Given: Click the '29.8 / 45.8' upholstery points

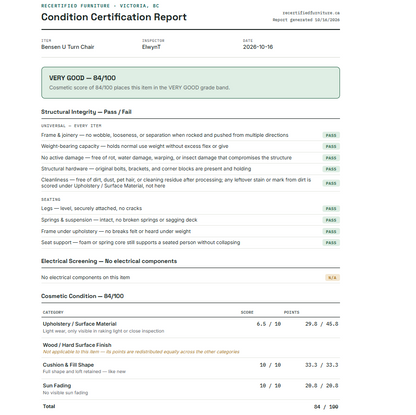Looking at the screenshot, I should pos(322,324).
